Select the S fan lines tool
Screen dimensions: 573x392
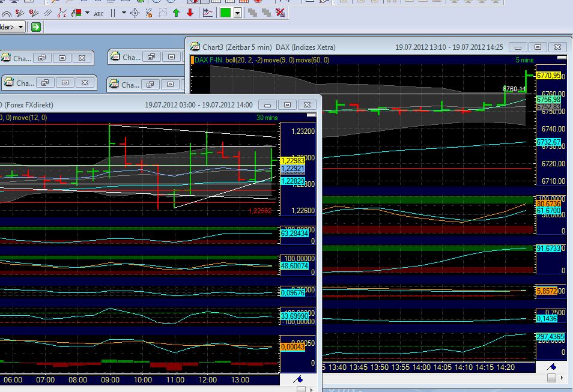pos(20,14)
